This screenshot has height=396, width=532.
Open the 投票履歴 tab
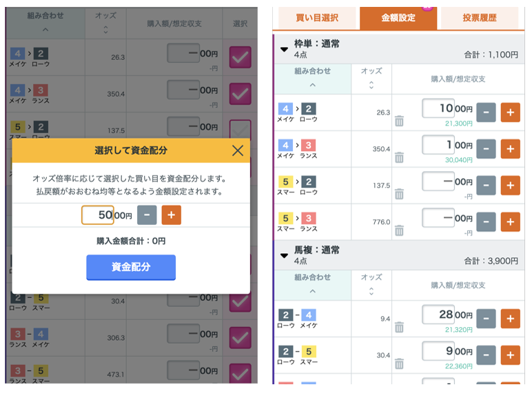tap(480, 18)
